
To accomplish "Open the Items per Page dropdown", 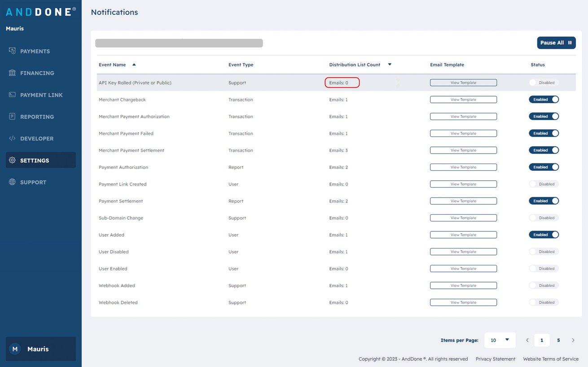I will click(500, 340).
